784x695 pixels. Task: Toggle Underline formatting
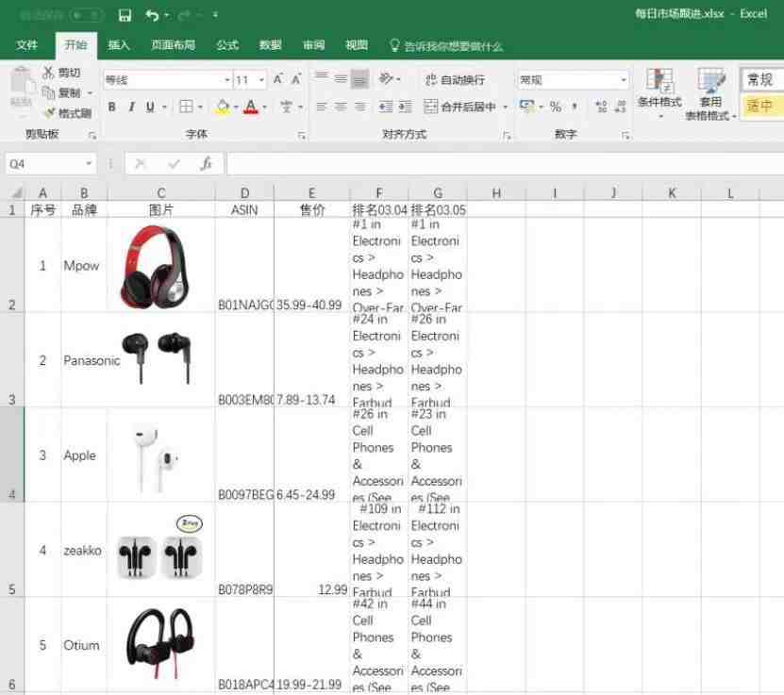(150, 107)
